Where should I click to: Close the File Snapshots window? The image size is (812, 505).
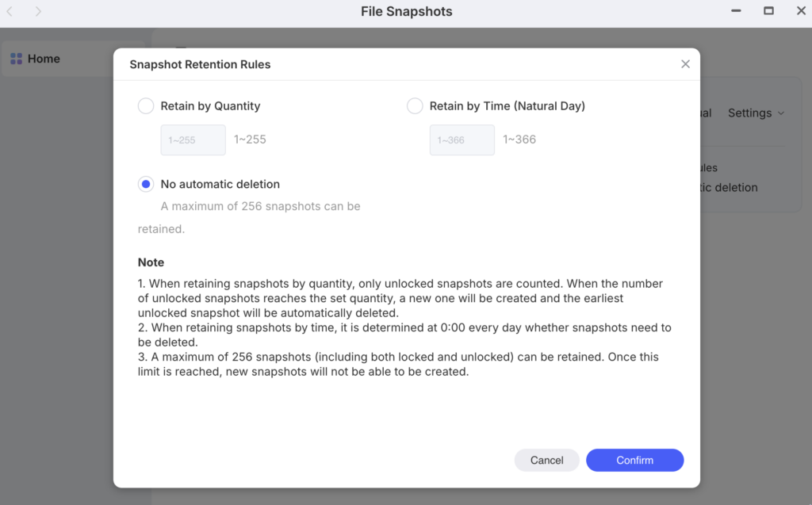click(800, 11)
